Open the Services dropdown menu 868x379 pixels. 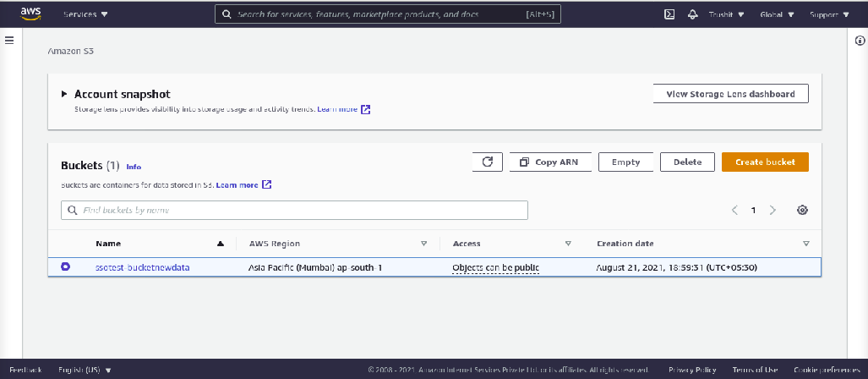coord(86,14)
